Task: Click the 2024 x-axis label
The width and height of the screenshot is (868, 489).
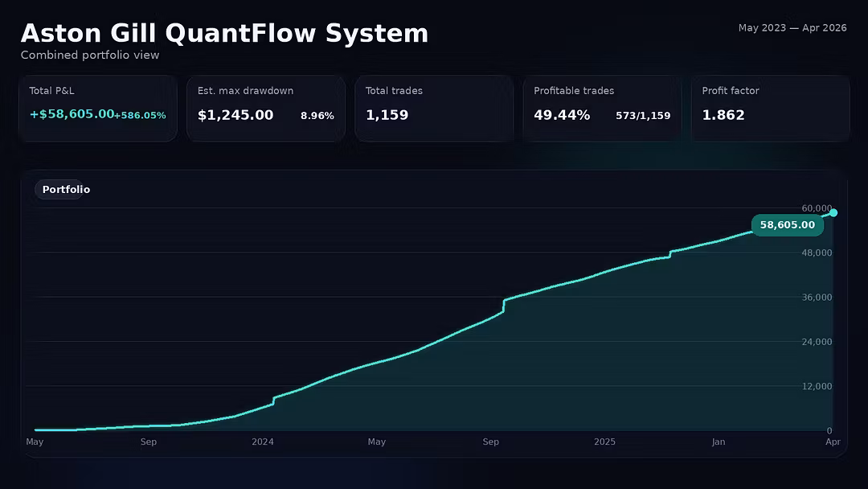Action: pyautogui.click(x=263, y=442)
